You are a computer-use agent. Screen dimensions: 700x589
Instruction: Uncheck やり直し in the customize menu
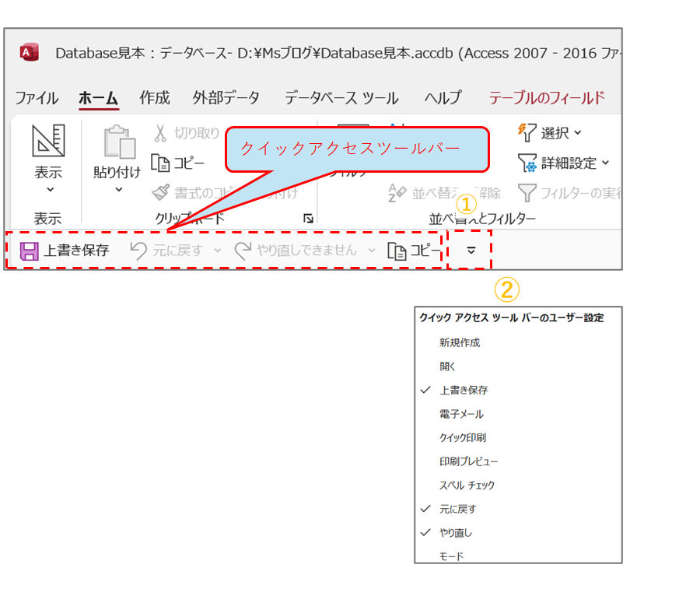(455, 533)
